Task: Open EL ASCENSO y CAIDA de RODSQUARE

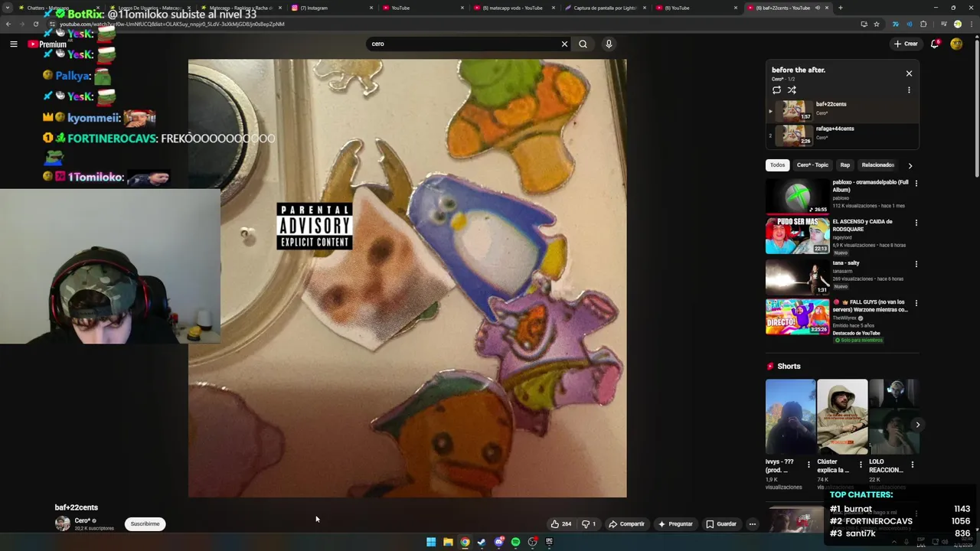Action: click(797, 236)
